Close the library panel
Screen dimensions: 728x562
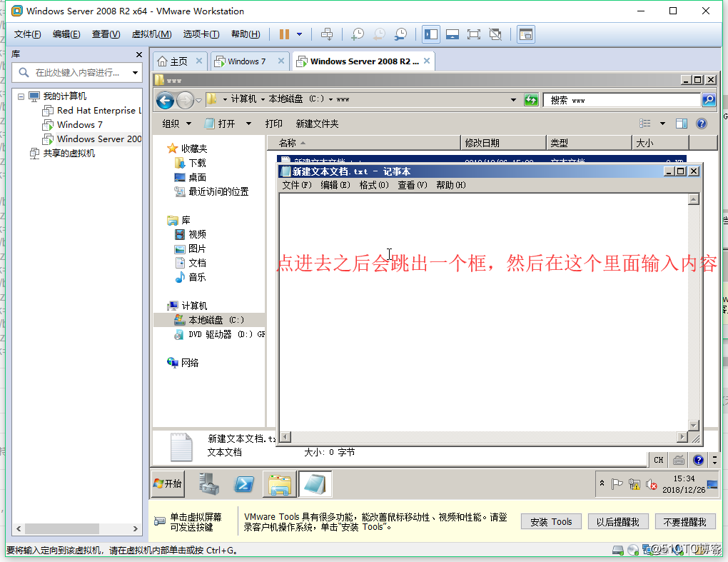(x=139, y=54)
